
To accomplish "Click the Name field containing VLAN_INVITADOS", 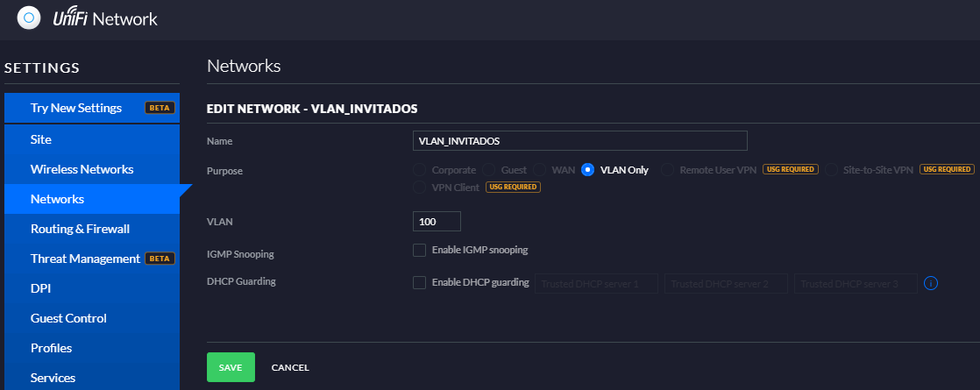I will pos(580,140).
